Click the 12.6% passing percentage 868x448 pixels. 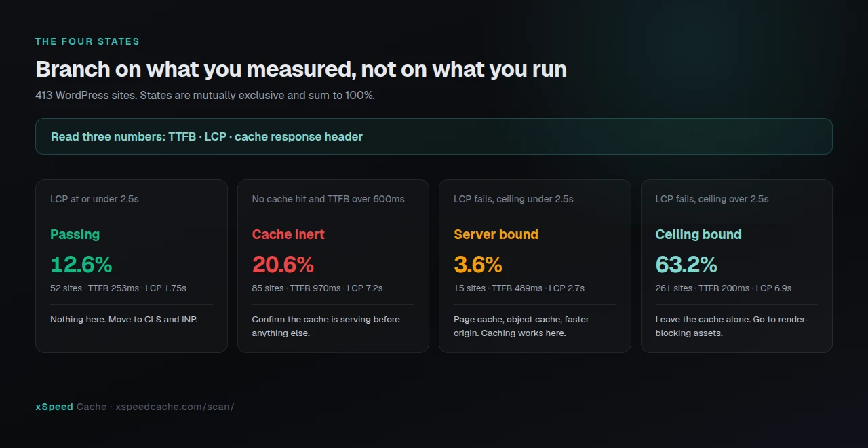(x=81, y=265)
